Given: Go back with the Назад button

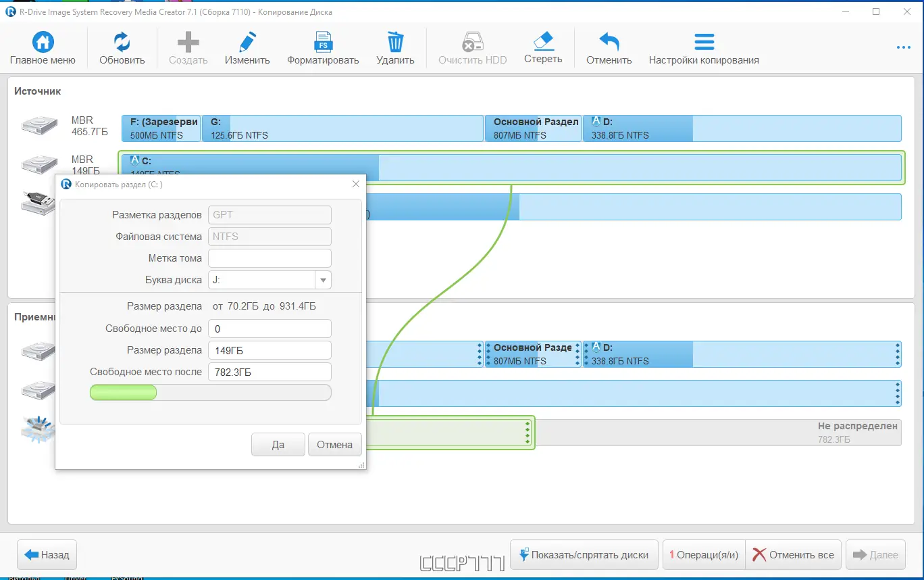Looking at the screenshot, I should pyautogui.click(x=47, y=555).
